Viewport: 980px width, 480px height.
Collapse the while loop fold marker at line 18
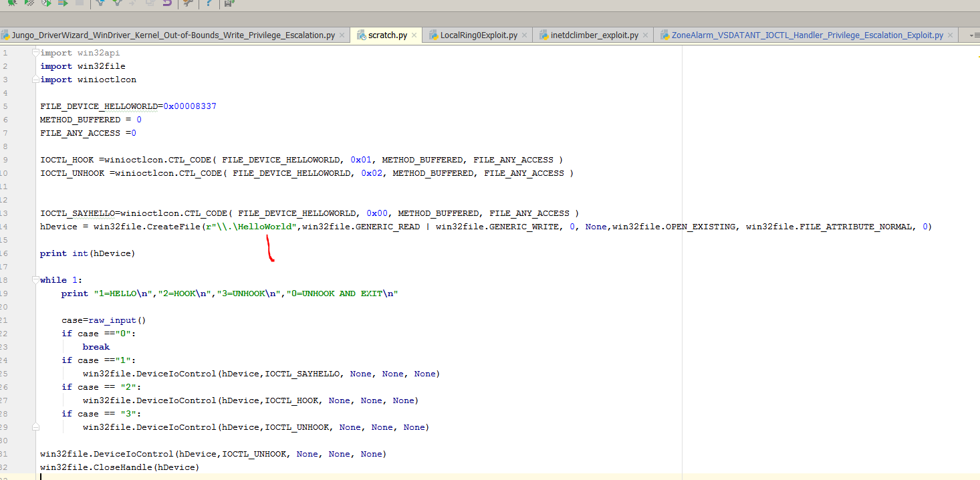click(36, 280)
